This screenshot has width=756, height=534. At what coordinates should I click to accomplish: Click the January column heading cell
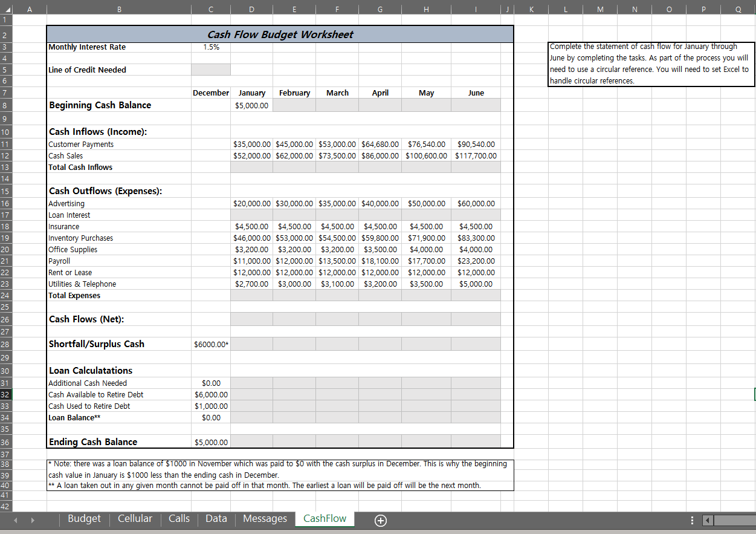(252, 93)
